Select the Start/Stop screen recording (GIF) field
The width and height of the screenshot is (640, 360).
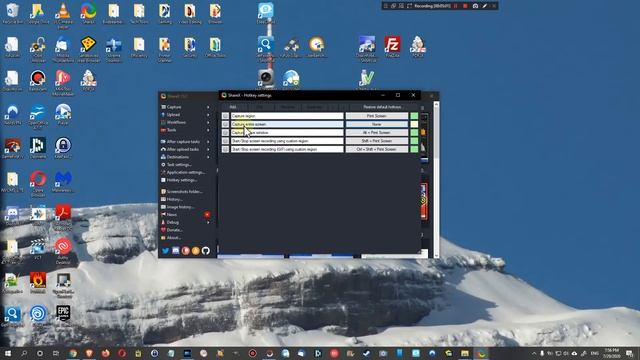point(287,149)
